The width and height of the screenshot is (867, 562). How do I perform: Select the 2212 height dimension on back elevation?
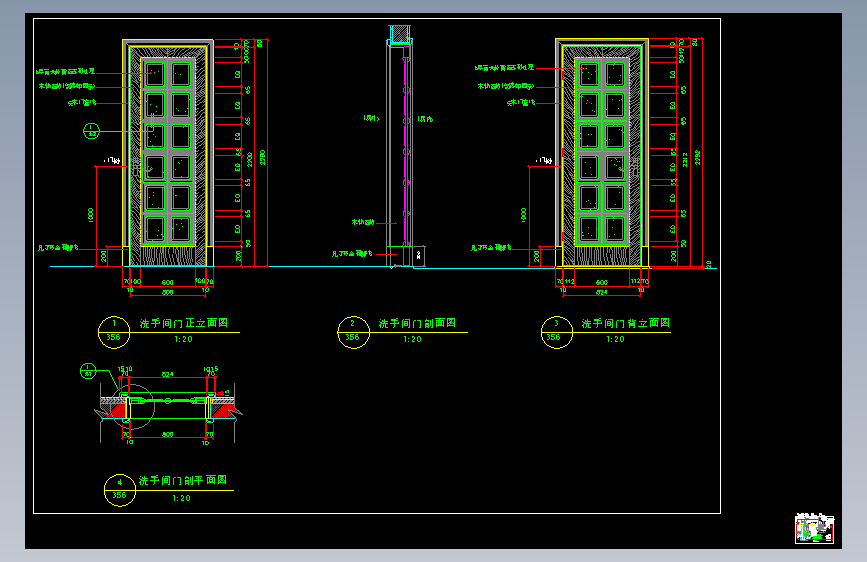(685, 160)
